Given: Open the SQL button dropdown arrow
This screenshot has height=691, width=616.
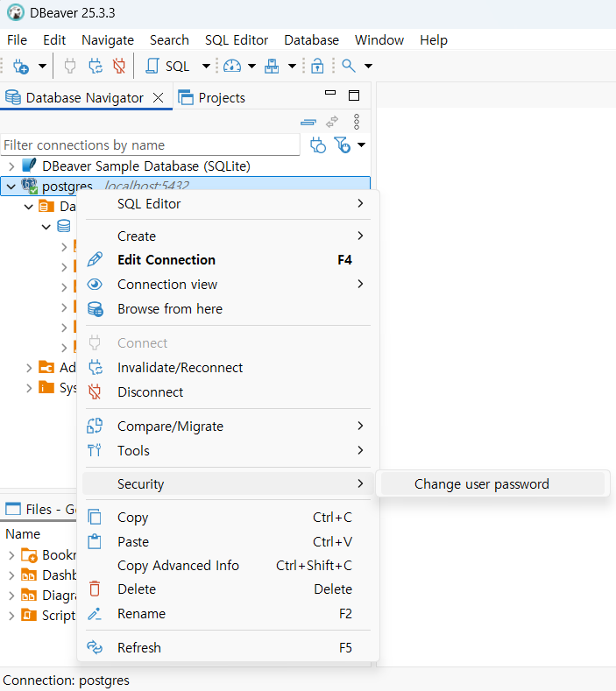Looking at the screenshot, I should (206, 67).
